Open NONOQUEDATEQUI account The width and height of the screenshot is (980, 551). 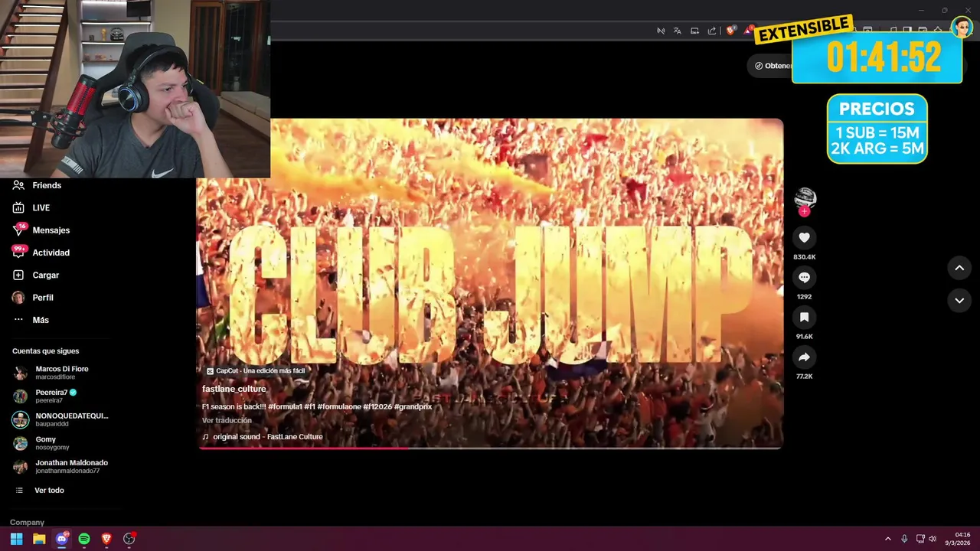point(60,419)
